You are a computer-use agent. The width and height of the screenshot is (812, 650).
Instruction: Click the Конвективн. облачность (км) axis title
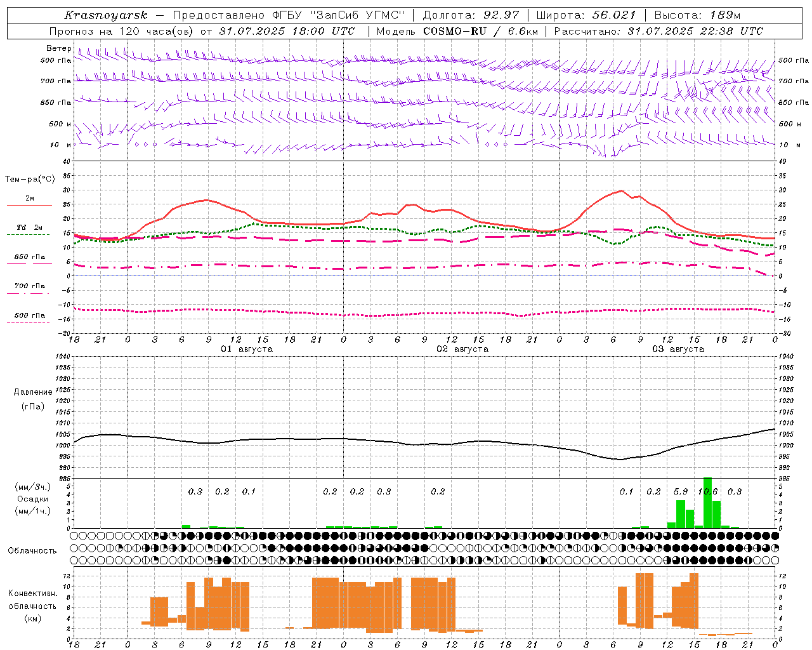pos(33,606)
